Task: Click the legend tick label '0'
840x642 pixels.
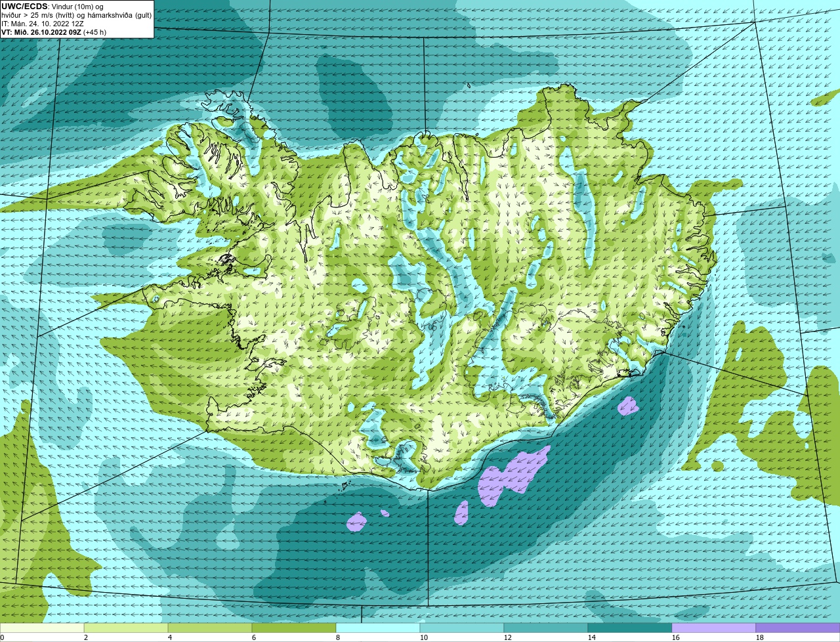Action: (2, 637)
